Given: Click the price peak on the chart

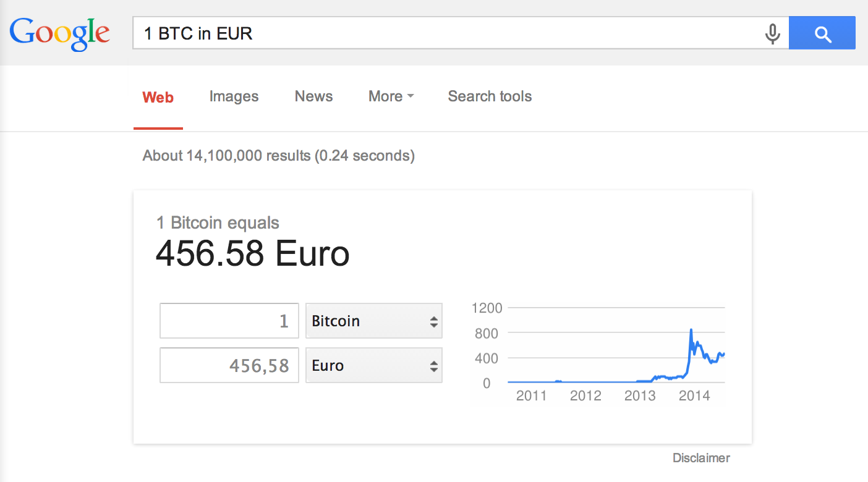Looking at the screenshot, I should [691, 330].
